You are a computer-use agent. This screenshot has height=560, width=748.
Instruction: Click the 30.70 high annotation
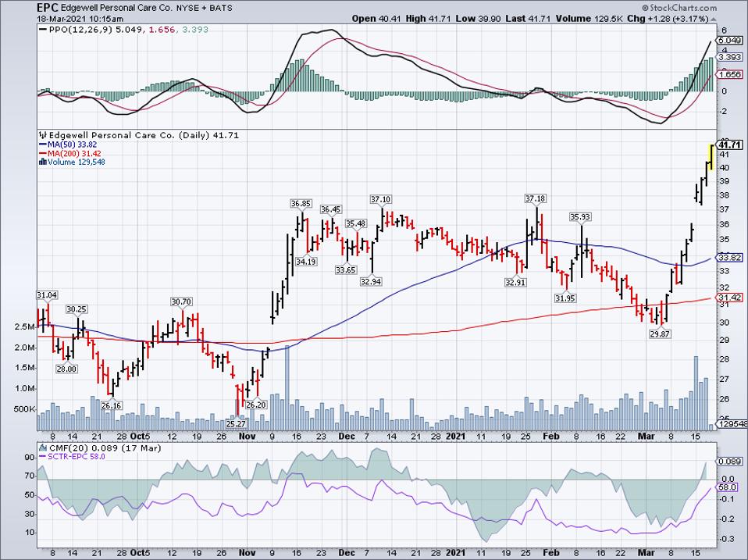point(181,301)
